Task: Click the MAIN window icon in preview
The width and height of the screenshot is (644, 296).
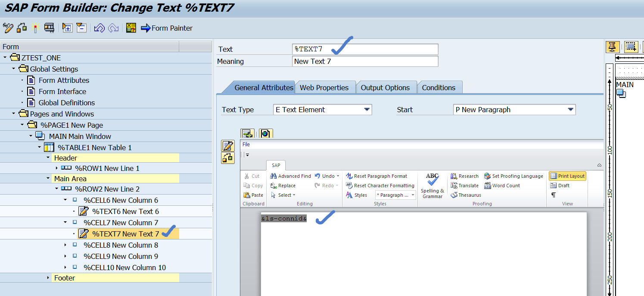Action: tap(621, 93)
